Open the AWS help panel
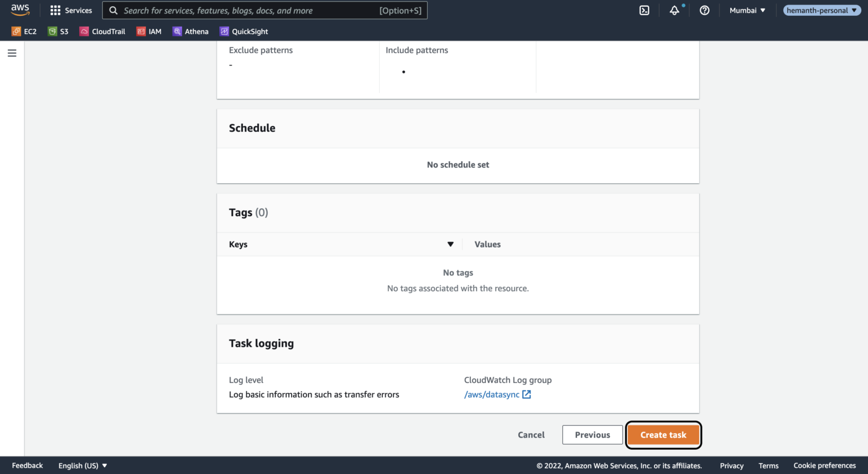The height and width of the screenshot is (474, 868). tap(704, 10)
